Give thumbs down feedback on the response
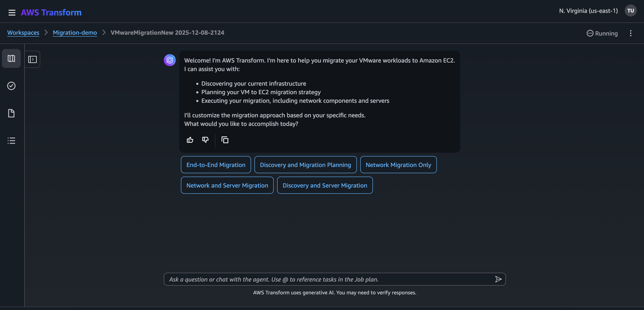 coord(205,140)
